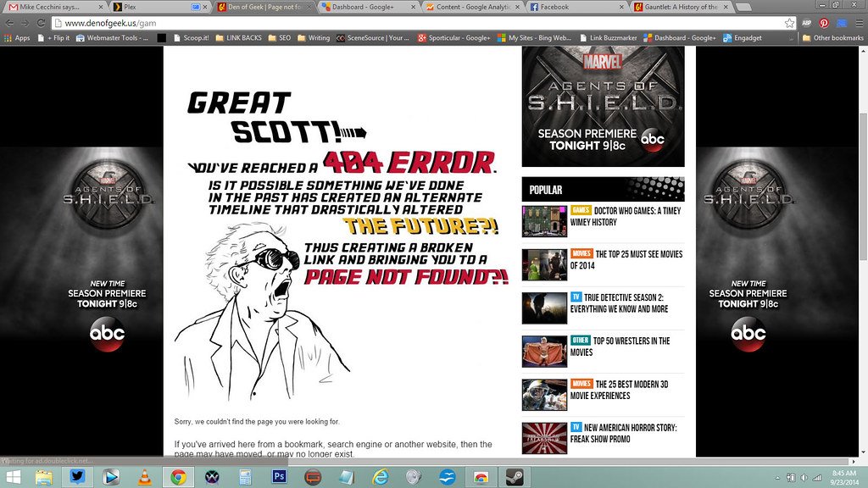Open the Link Buzzmarker bookmark
Image resolution: width=868 pixels, height=488 pixels.
(609, 38)
